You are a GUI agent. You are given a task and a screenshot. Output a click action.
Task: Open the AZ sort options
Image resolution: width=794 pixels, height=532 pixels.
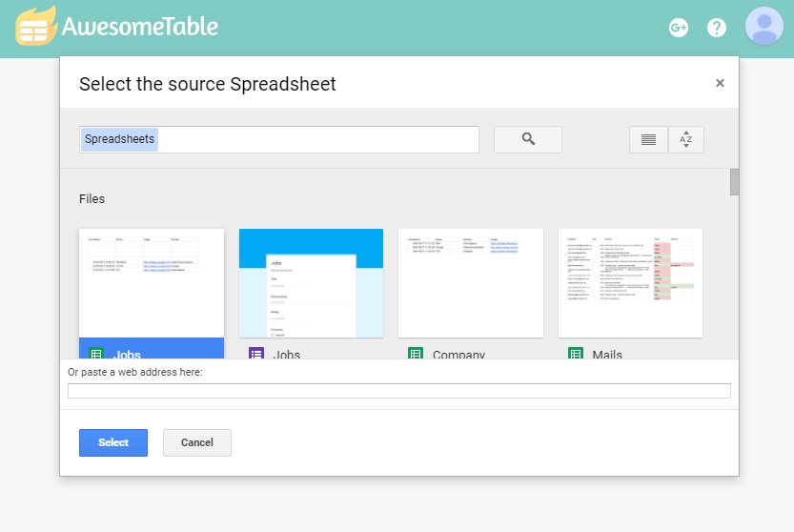(x=686, y=139)
